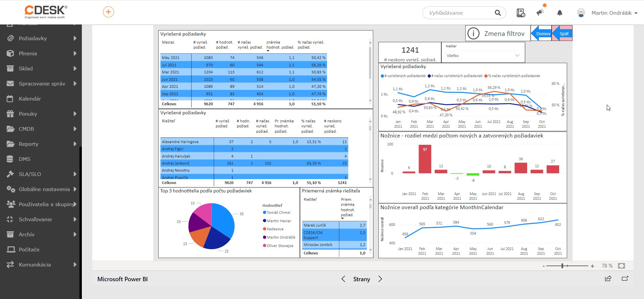This screenshot has width=644, height=299.
Task: Expand the Martin Ondrášik user menu
Action: (x=614, y=13)
